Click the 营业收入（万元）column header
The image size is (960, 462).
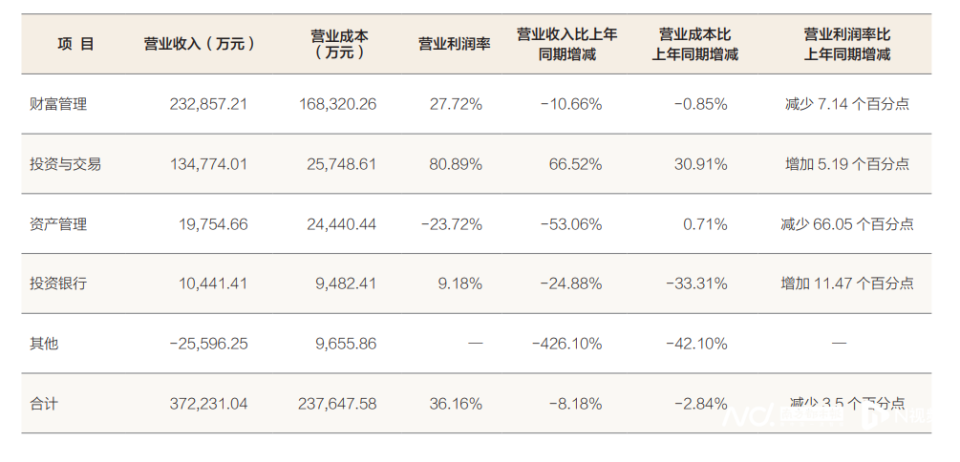pos(200,44)
